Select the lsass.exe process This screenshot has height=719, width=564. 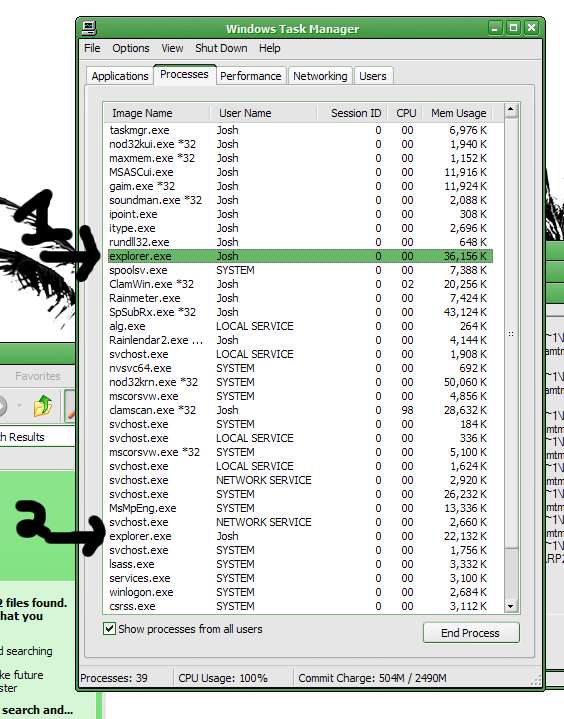coord(300,564)
